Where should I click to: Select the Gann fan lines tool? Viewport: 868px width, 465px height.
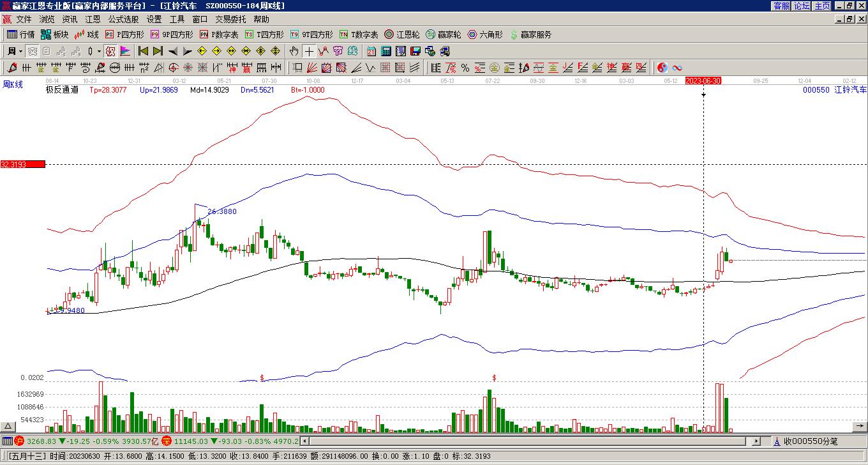[x=311, y=68]
